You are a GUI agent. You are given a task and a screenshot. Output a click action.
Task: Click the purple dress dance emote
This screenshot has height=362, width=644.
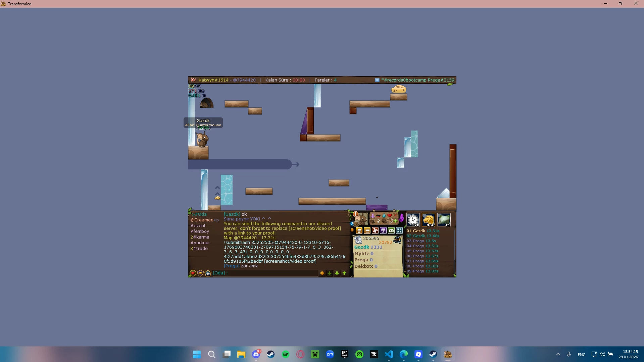pos(373,215)
